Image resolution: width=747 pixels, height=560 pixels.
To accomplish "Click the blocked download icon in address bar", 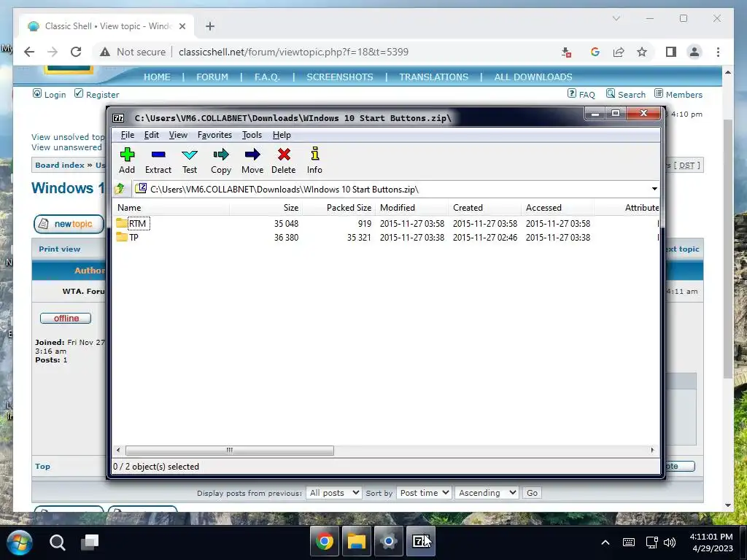I will click(566, 52).
